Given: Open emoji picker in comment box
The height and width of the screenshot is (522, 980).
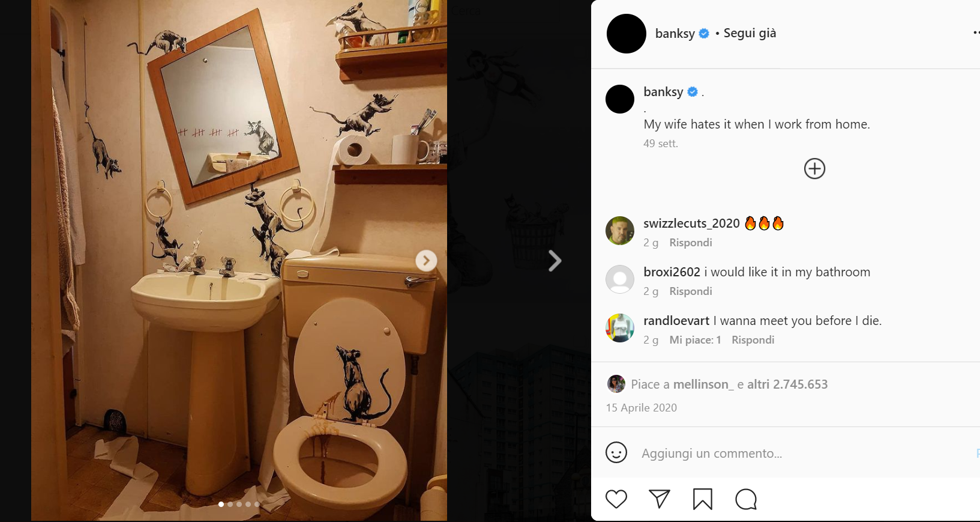Looking at the screenshot, I should 616,452.
